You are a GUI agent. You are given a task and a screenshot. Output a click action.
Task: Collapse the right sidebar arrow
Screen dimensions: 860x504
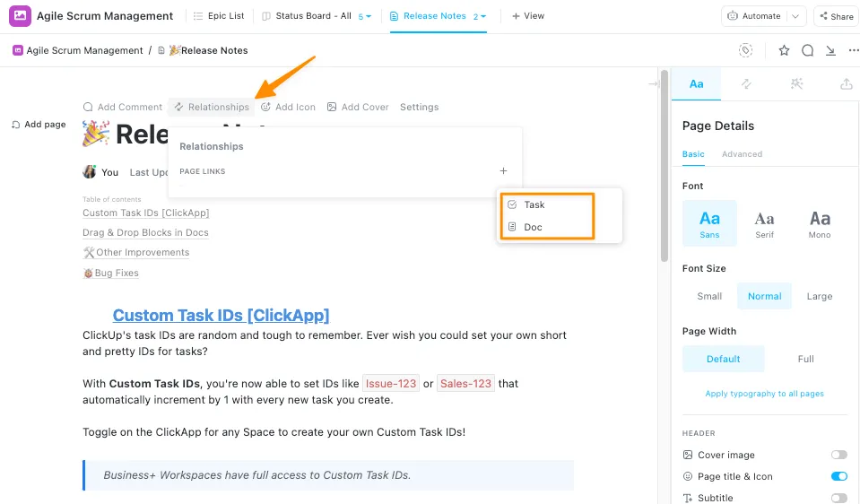pos(653,84)
